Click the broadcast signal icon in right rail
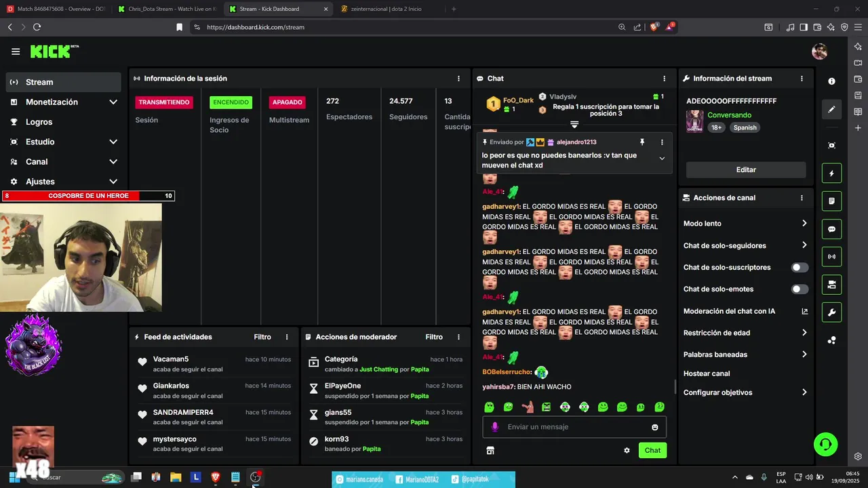868x488 pixels. tap(832, 257)
